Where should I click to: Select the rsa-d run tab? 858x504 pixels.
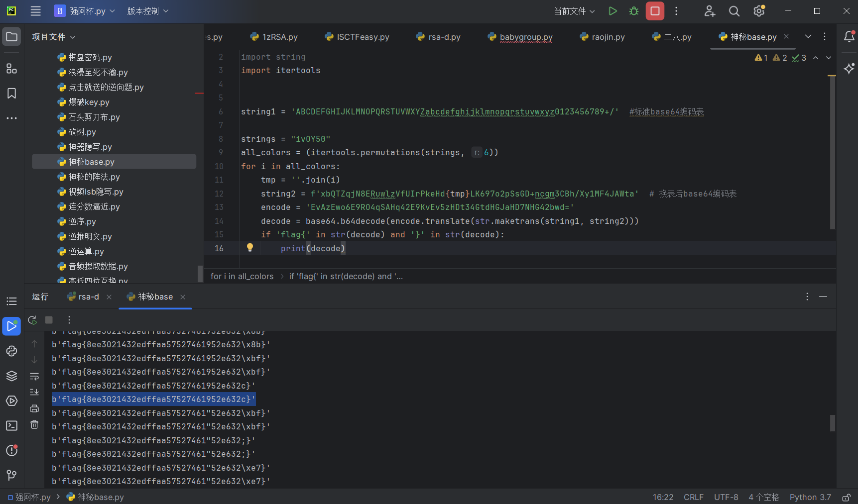pyautogui.click(x=84, y=297)
